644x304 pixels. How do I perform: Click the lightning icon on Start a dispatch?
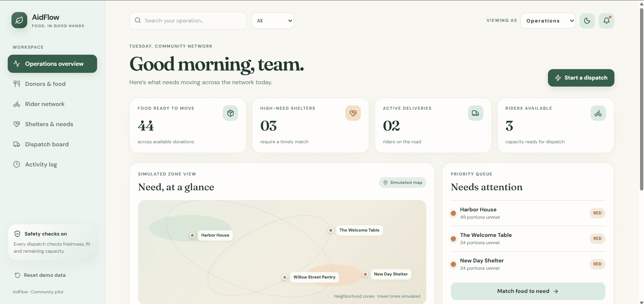[x=558, y=78]
